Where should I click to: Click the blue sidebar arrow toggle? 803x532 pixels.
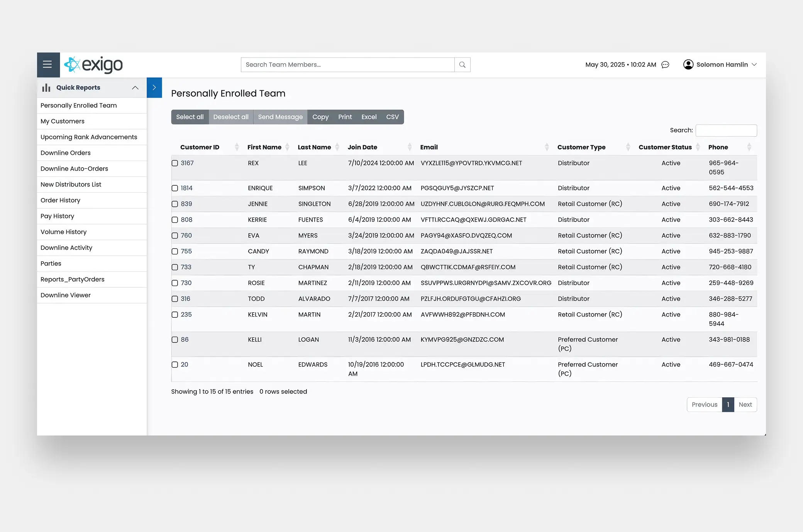[154, 88]
